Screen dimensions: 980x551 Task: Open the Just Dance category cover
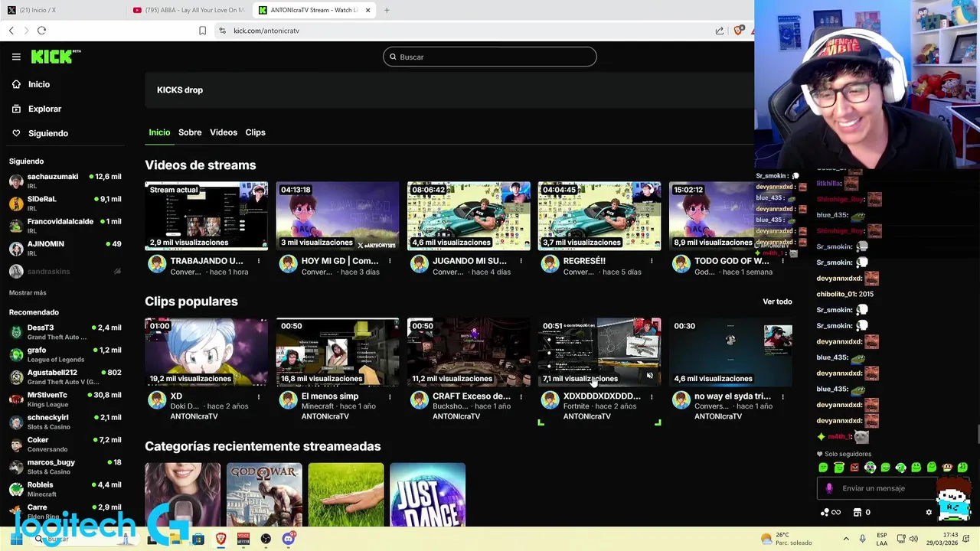427,494
